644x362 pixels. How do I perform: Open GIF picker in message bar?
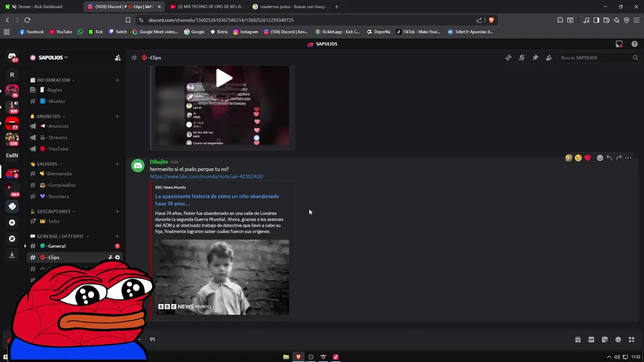click(x=591, y=339)
